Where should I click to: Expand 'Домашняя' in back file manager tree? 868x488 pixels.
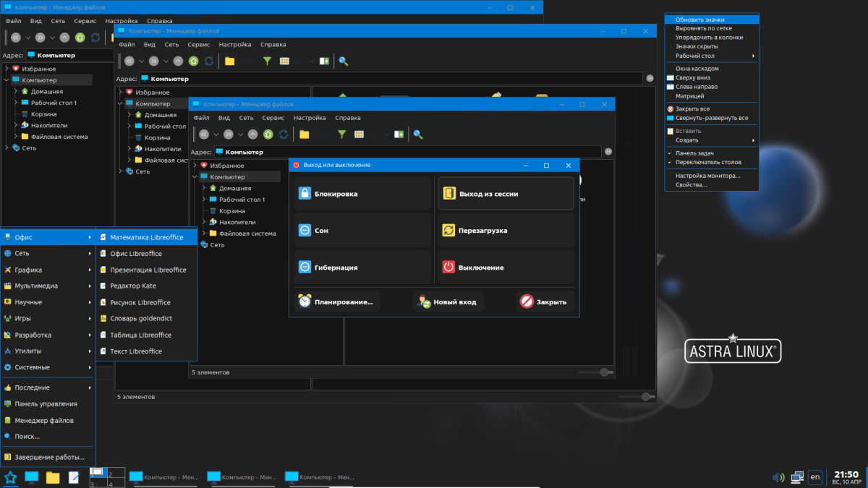[x=16, y=91]
